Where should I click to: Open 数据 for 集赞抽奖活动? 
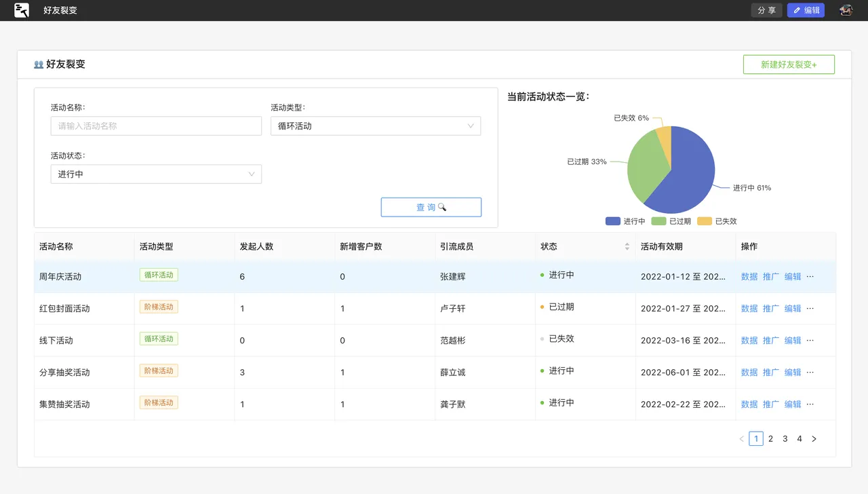pos(749,404)
